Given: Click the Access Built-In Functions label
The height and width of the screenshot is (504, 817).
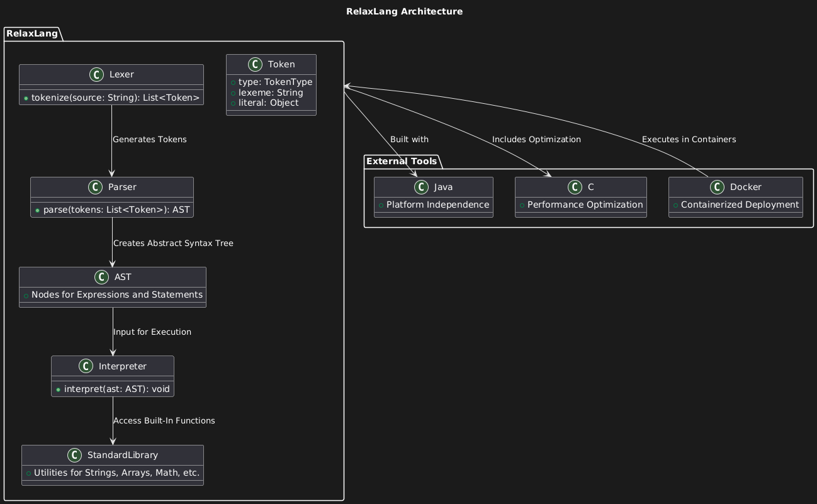Looking at the screenshot, I should 164,420.
